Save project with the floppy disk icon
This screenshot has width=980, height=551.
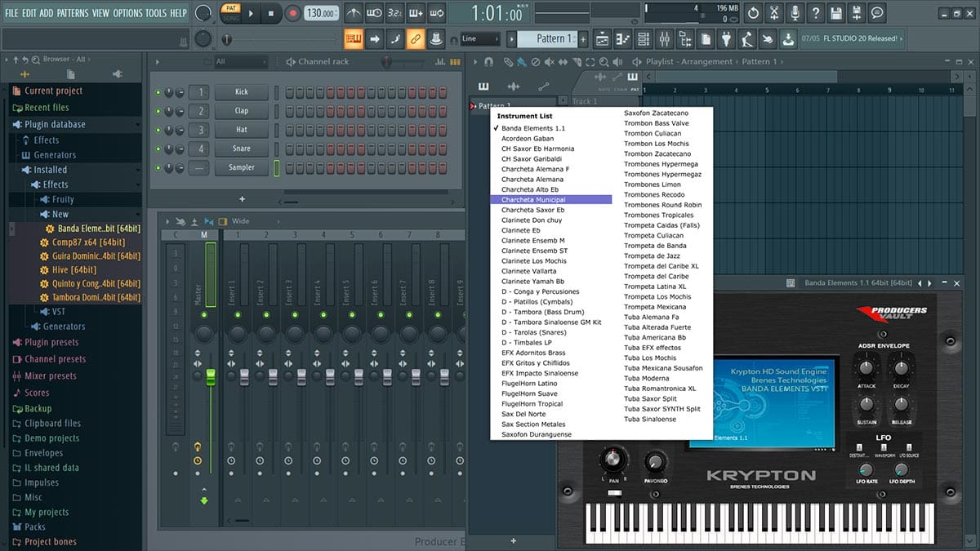tap(835, 13)
